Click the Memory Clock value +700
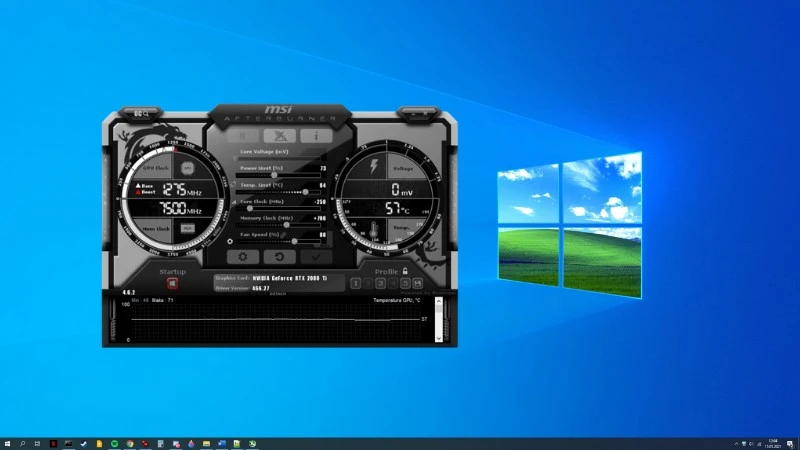Viewport: 800px width, 450px height. 320,218
